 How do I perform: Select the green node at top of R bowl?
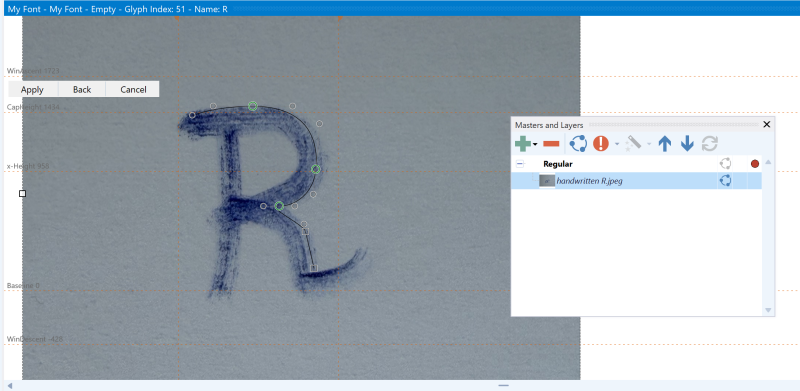point(253,106)
